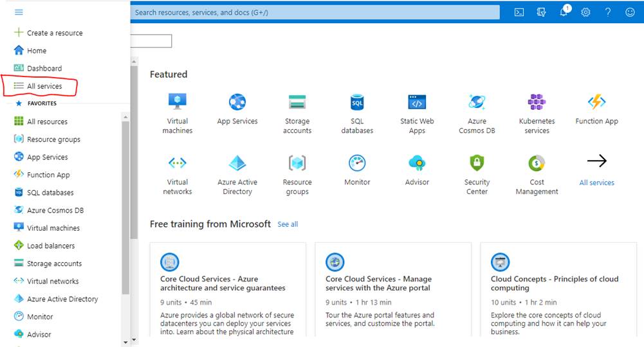
Task: Open SQL databases in sidebar favorites
Action: (44, 192)
